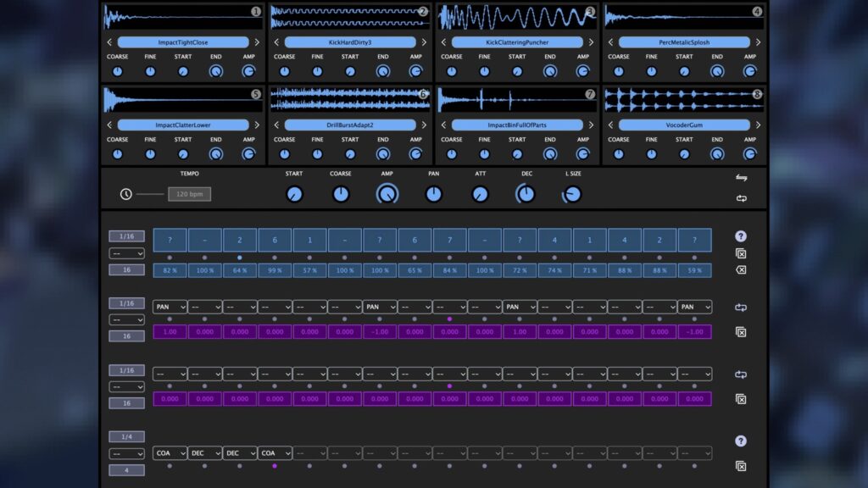
Task: Open help icon for bottom 1/4 row
Action: [x=741, y=441]
